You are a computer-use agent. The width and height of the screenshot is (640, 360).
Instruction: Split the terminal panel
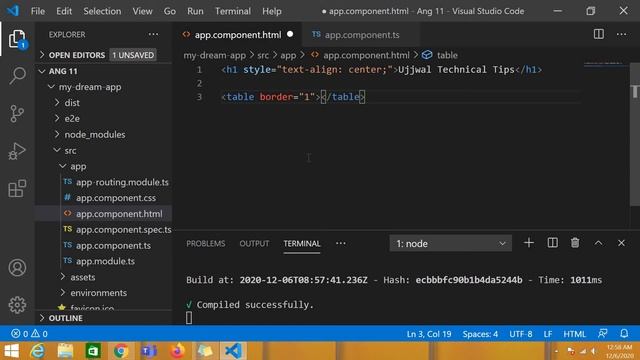(x=552, y=243)
